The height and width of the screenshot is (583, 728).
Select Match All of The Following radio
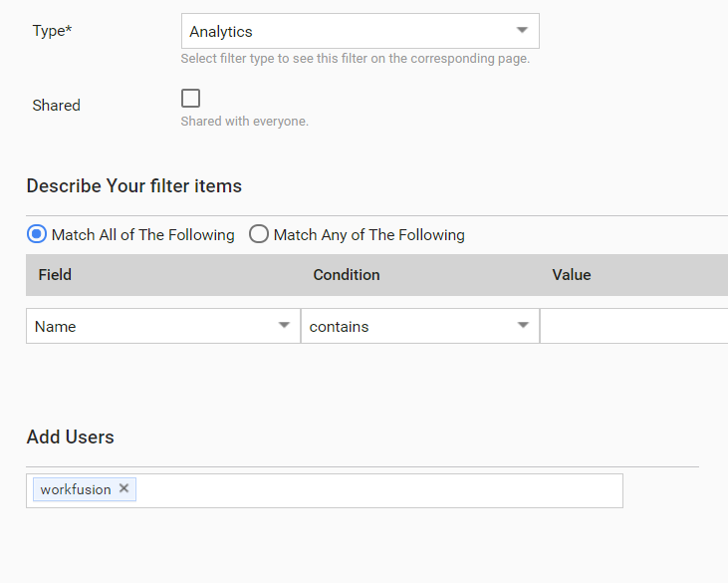tap(37, 233)
